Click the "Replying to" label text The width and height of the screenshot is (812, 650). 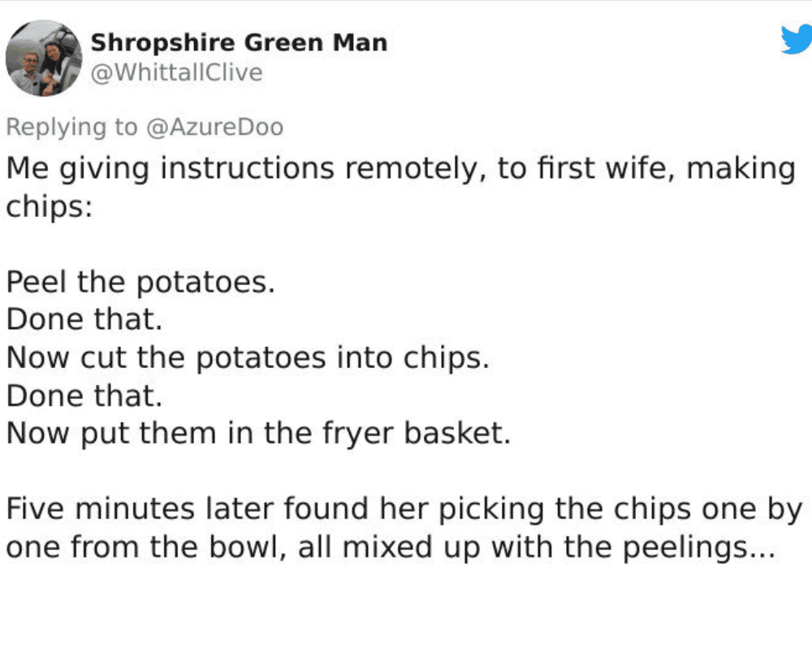coord(72,128)
